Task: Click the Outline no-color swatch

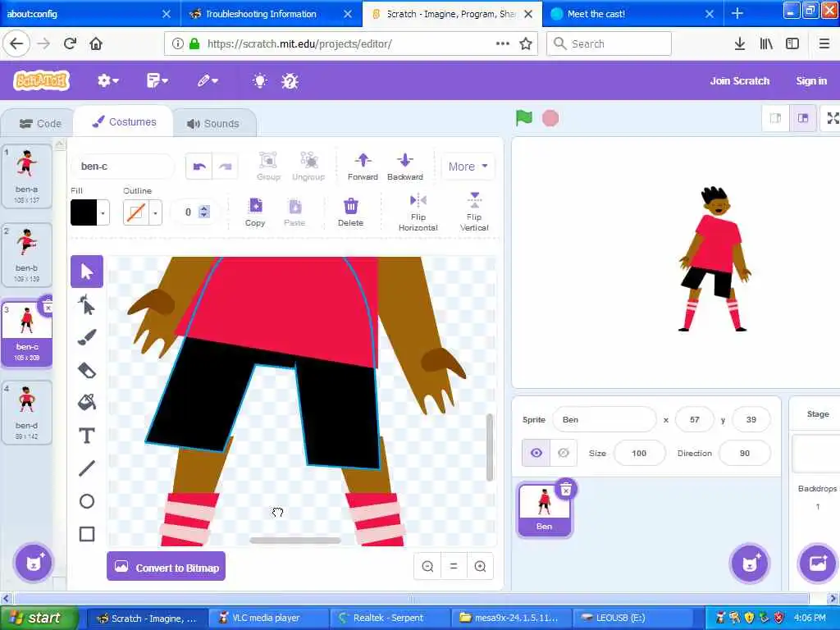Action: [x=136, y=212]
